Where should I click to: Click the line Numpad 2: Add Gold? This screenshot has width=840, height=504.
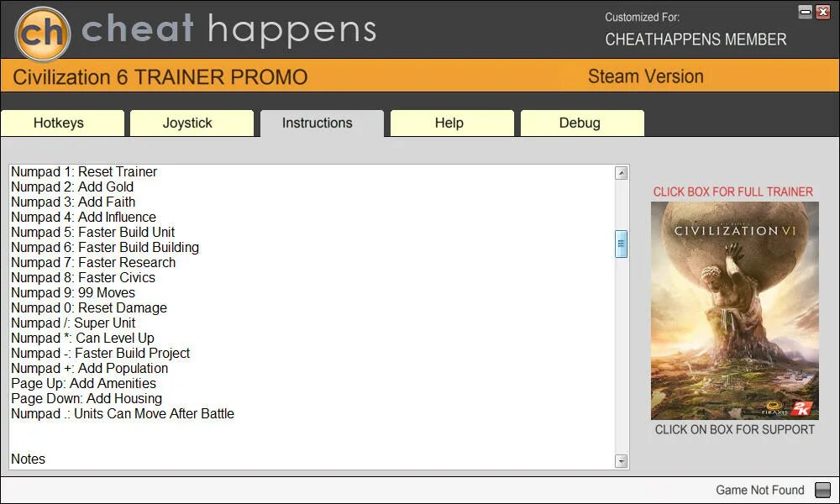click(x=72, y=187)
